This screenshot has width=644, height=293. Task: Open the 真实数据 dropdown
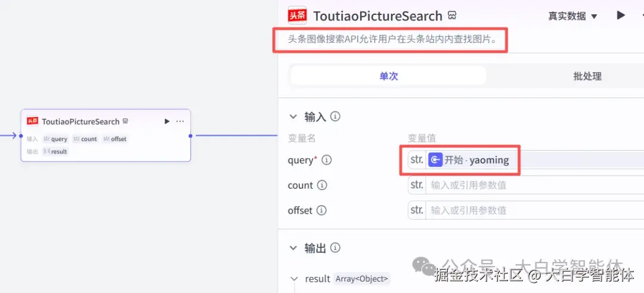click(x=572, y=16)
